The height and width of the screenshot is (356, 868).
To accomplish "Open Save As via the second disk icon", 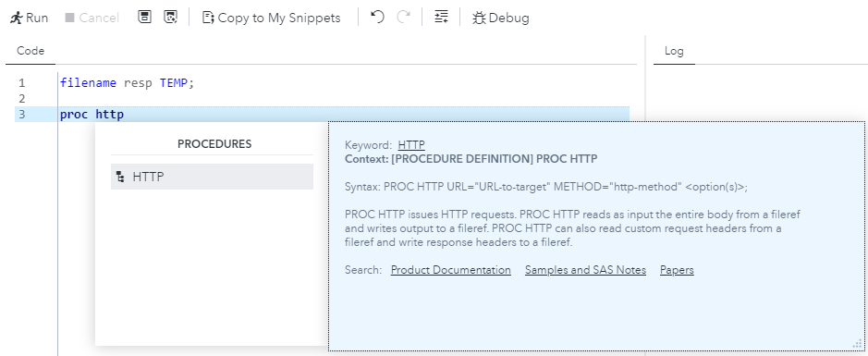I will pos(170,18).
